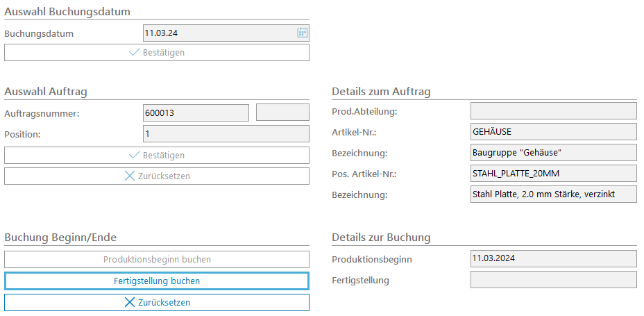
Task: Click the empty Prod.Abteilung field
Action: coord(553,111)
